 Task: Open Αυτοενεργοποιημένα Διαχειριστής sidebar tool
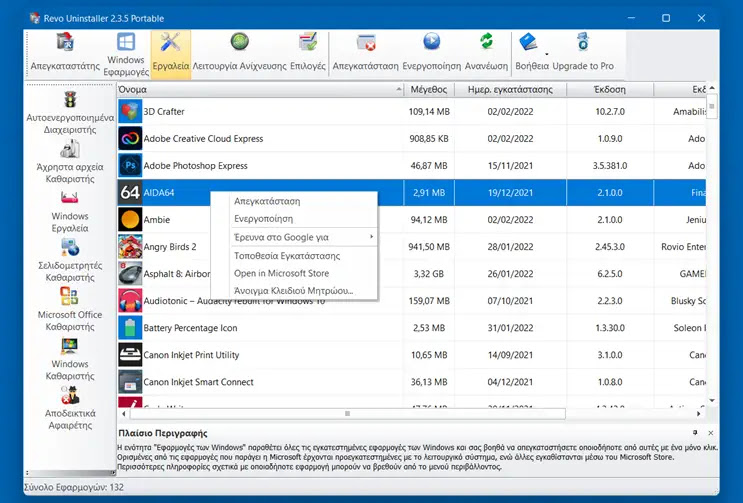coord(70,113)
